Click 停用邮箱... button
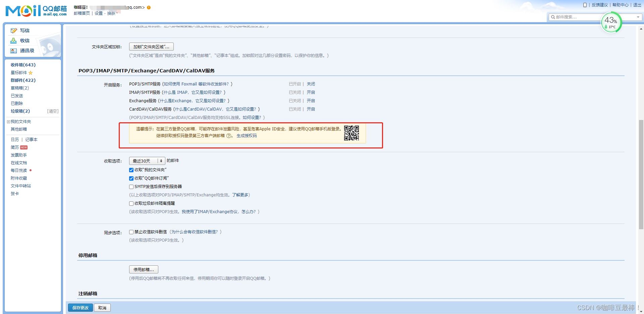The image size is (644, 314). (x=144, y=269)
